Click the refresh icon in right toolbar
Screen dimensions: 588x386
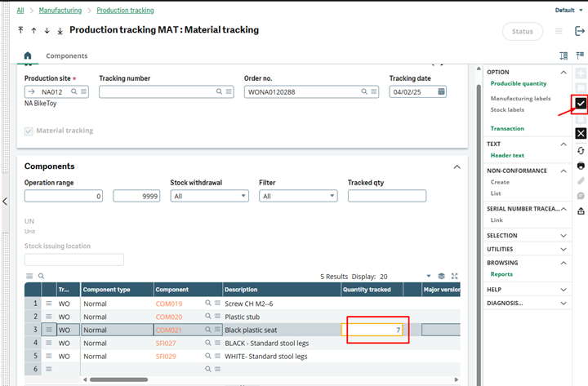tap(581, 151)
